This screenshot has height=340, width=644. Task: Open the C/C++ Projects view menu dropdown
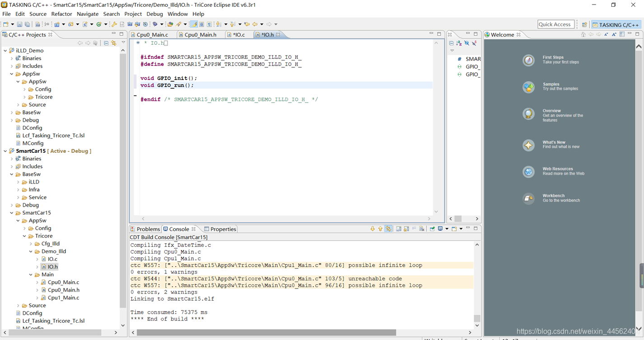coord(123,43)
